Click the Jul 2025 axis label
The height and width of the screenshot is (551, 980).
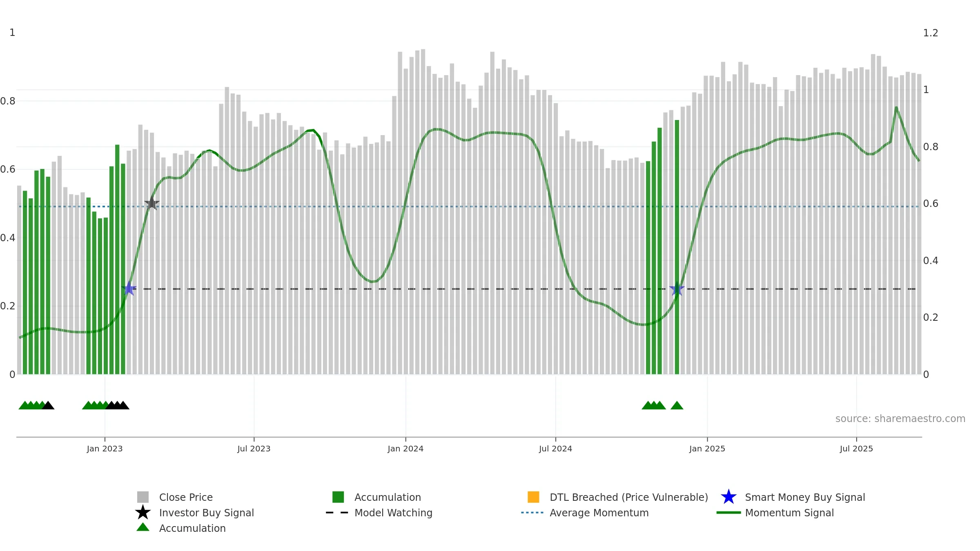[856, 449]
